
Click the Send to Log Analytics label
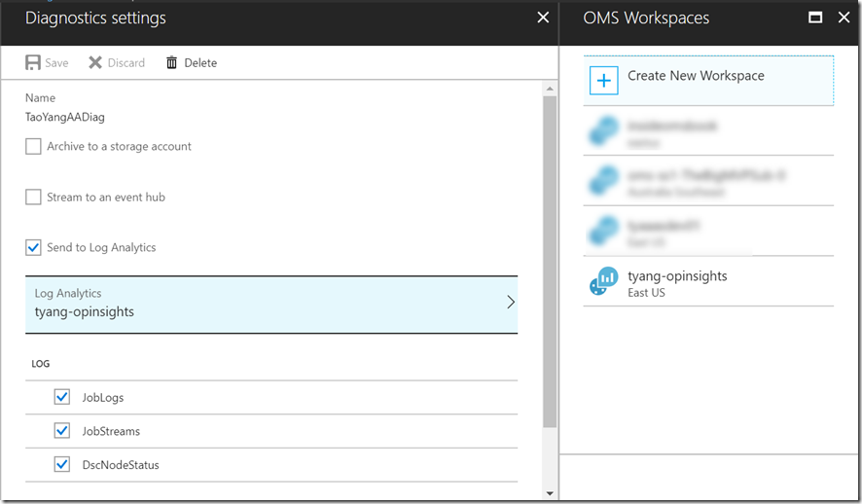coord(101,247)
